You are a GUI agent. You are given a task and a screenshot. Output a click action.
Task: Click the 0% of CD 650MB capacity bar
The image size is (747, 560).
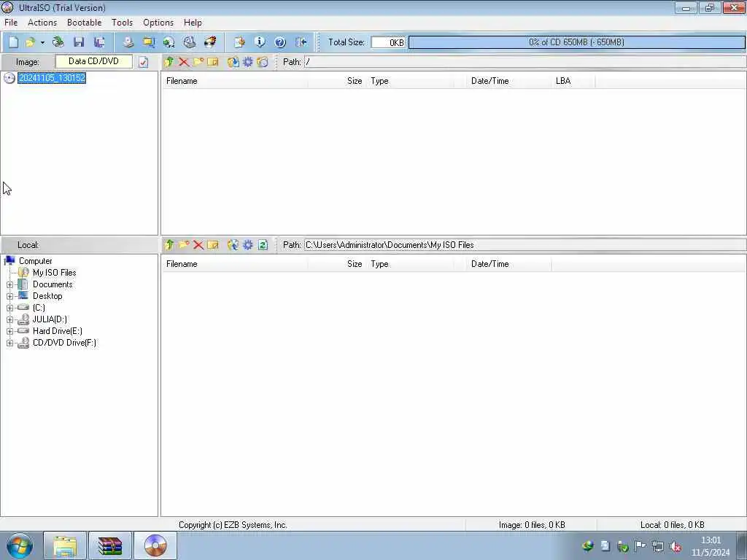576,42
